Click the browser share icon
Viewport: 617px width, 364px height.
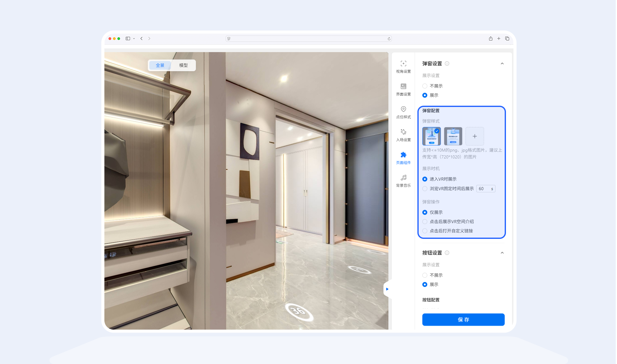coord(491,39)
